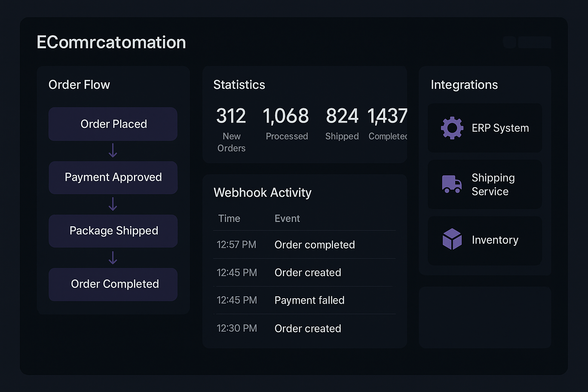Click the small square button in the top-right corner

tap(509, 42)
